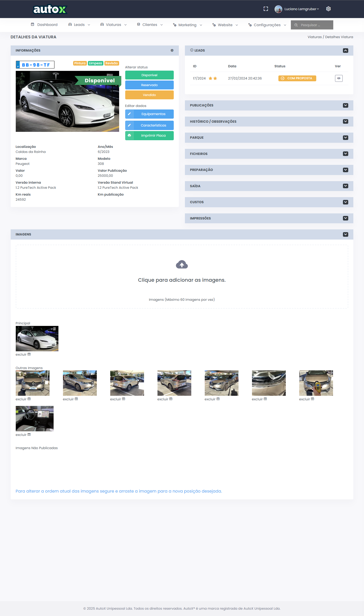Screen dimensions: 364x616
Task: Click delete icon under yellow gauge image
Action: pyautogui.click(x=313, y=399)
